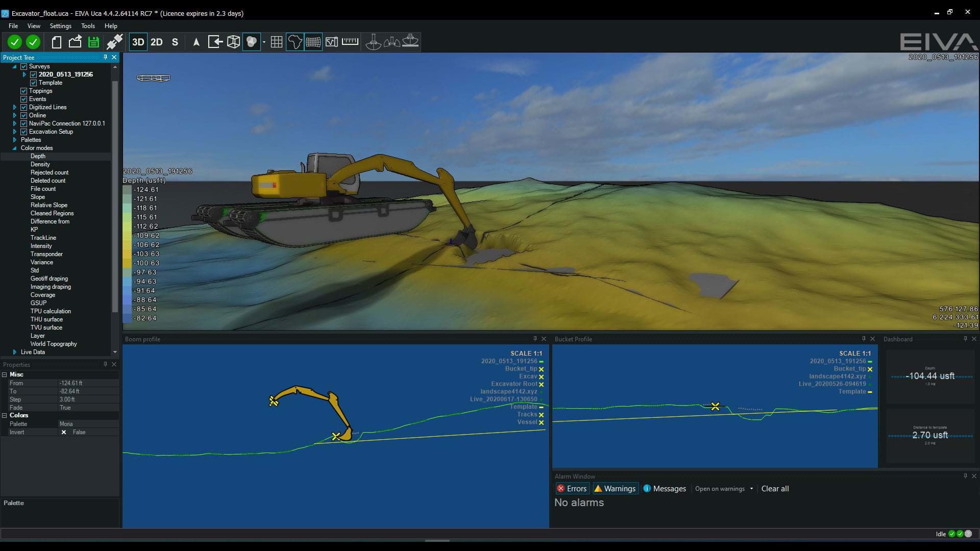
Task: Toggle the Invert False checkbox
Action: [x=64, y=432]
